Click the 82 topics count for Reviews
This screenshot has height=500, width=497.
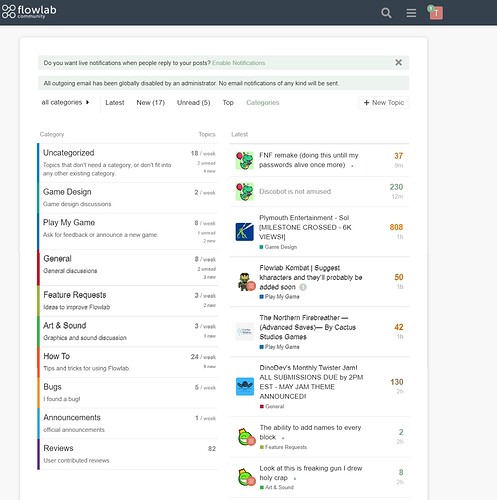pyautogui.click(x=212, y=449)
